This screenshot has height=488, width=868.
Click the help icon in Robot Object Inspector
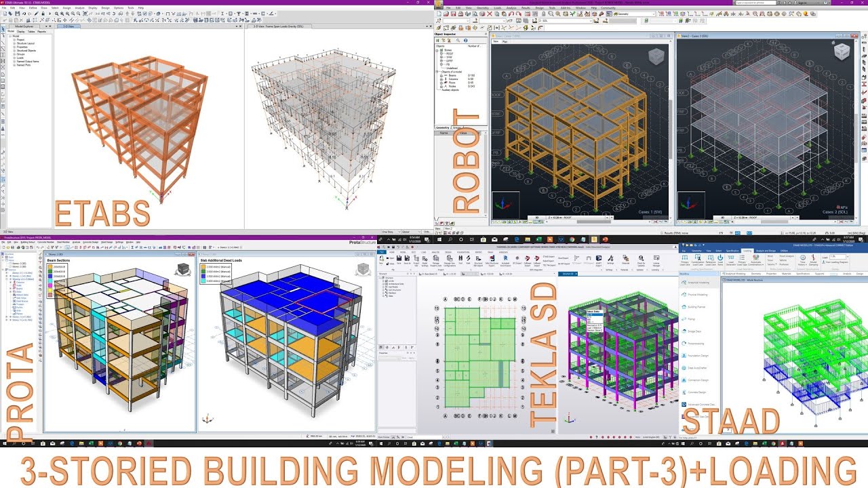pyautogui.click(x=465, y=40)
